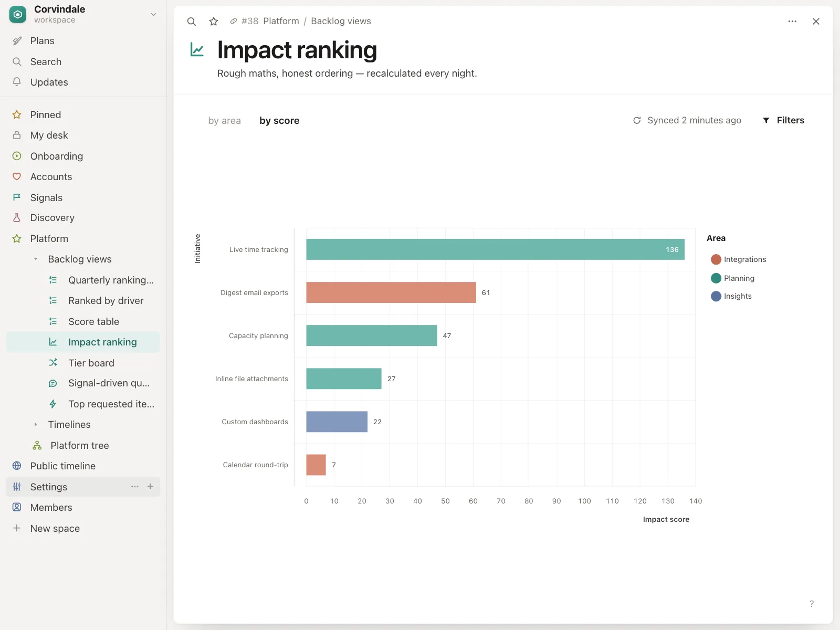840x630 pixels.
Task: Click the Pinned star icon
Action: click(17, 115)
